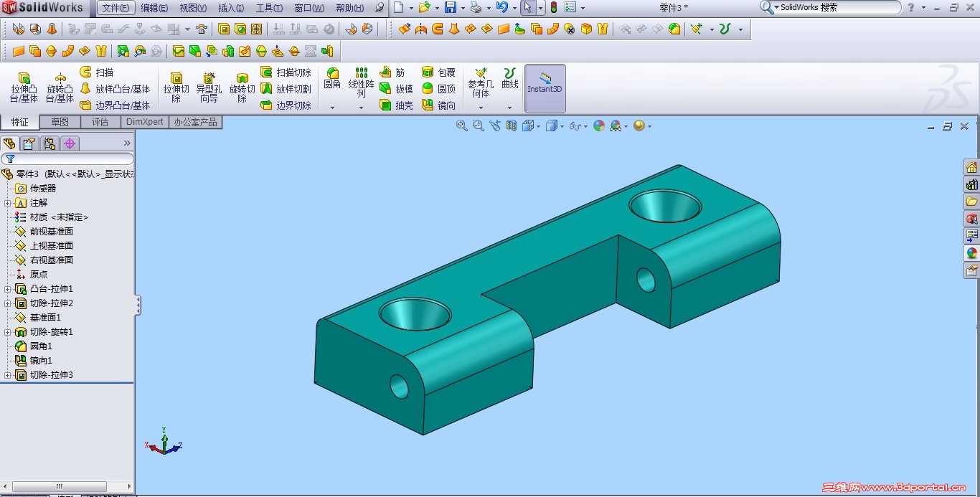The image size is (980, 497).
Task: Select 前视基准面 front plane in tree
Action: [44, 232]
